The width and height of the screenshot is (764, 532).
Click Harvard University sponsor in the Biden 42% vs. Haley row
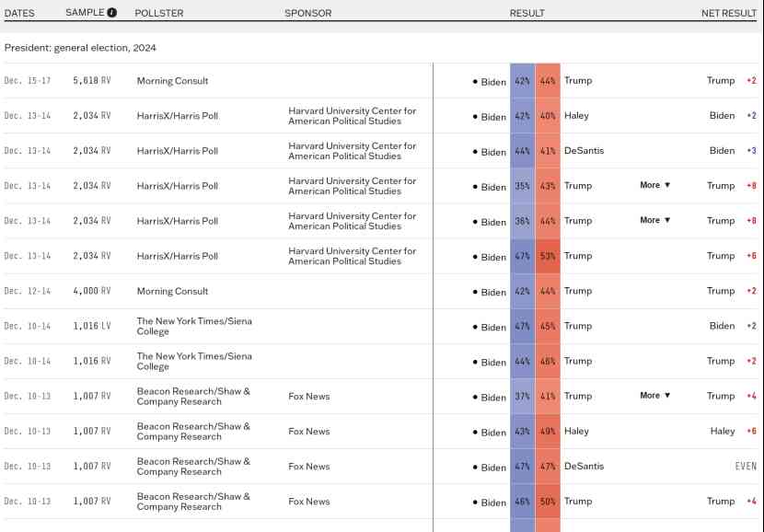coord(353,116)
